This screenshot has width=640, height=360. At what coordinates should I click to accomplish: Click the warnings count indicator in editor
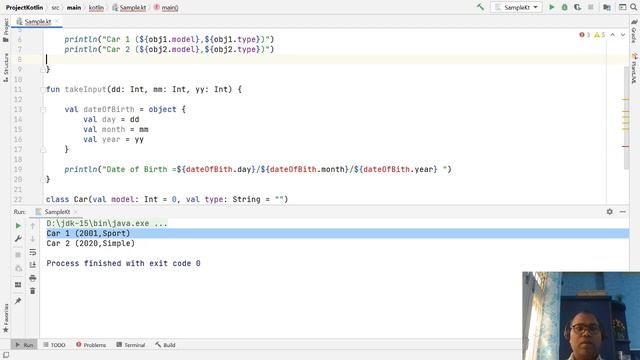point(600,35)
